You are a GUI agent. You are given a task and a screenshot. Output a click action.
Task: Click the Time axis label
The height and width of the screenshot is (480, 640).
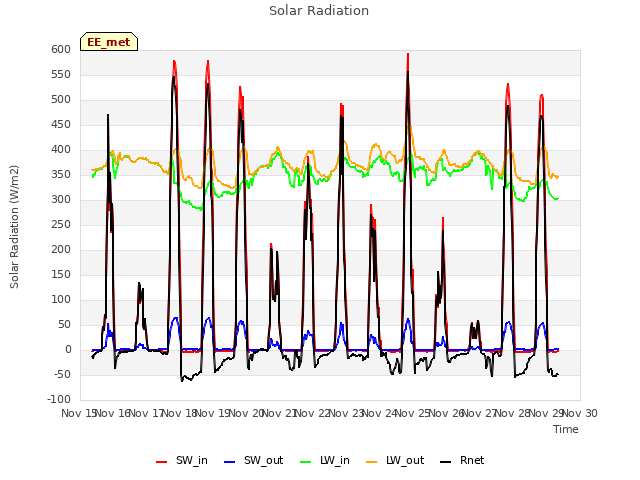coord(566,429)
